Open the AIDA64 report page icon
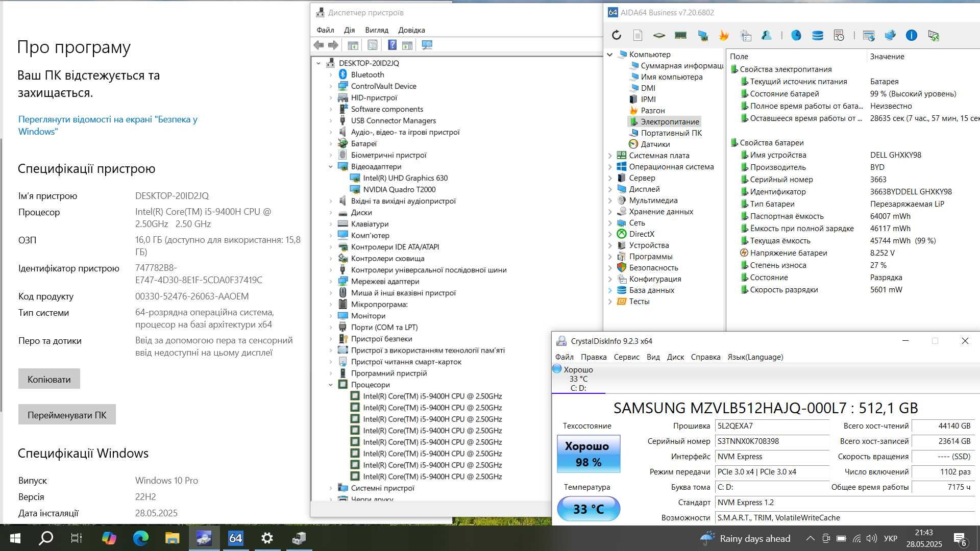This screenshot has width=980, height=551. tap(638, 35)
